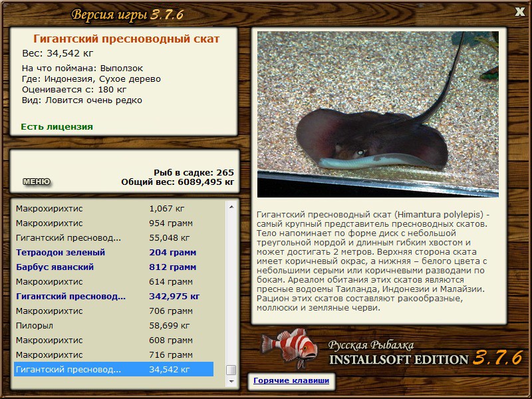Click Оценивается с: 180 кг line
The height and width of the screenshot is (399, 532).
(x=74, y=90)
